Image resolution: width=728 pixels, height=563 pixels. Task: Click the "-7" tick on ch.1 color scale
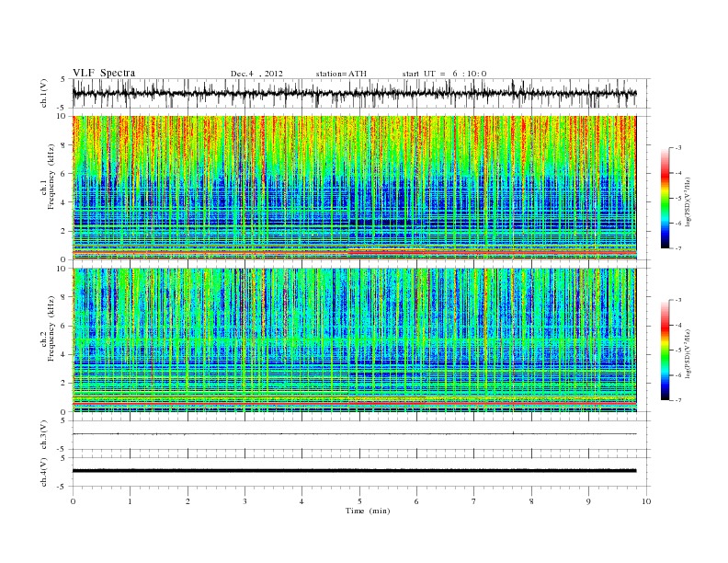tap(677, 248)
